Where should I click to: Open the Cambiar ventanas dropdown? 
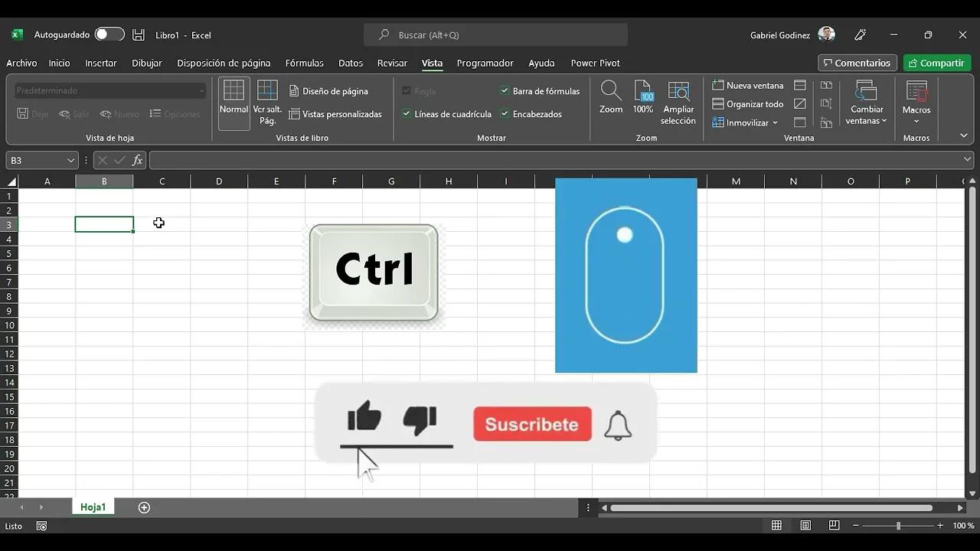pyautogui.click(x=866, y=105)
